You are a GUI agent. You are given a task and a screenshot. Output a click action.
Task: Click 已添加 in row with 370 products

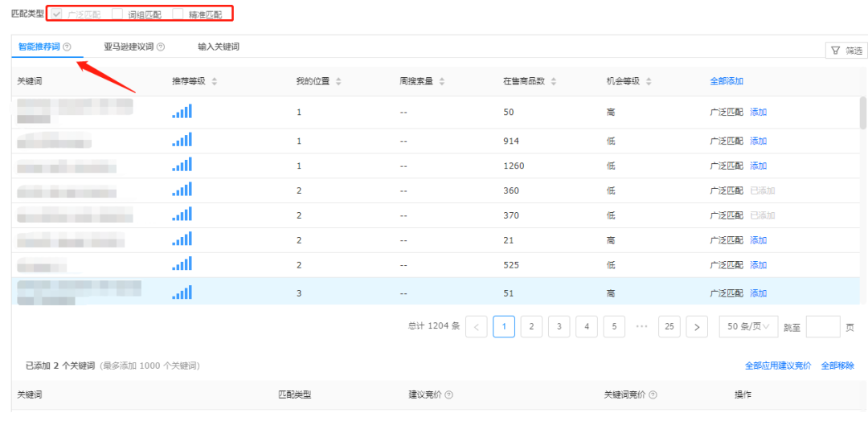[x=762, y=215]
